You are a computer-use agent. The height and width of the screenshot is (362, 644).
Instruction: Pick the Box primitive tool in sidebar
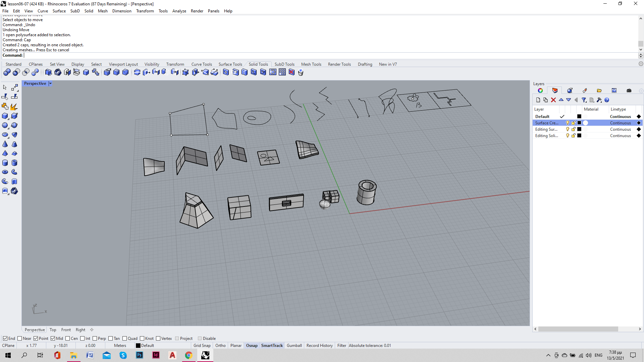coord(5,116)
